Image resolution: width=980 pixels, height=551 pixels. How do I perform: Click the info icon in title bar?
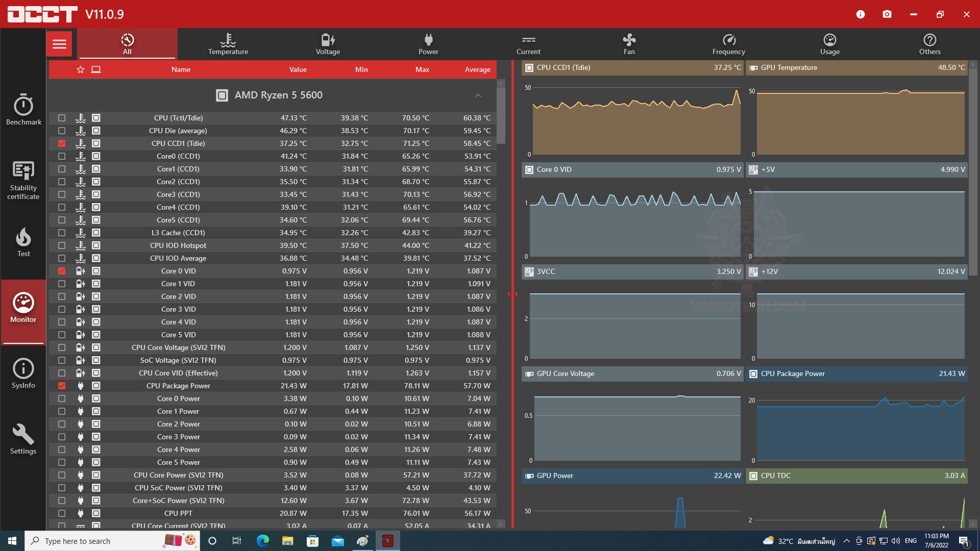pos(861,14)
